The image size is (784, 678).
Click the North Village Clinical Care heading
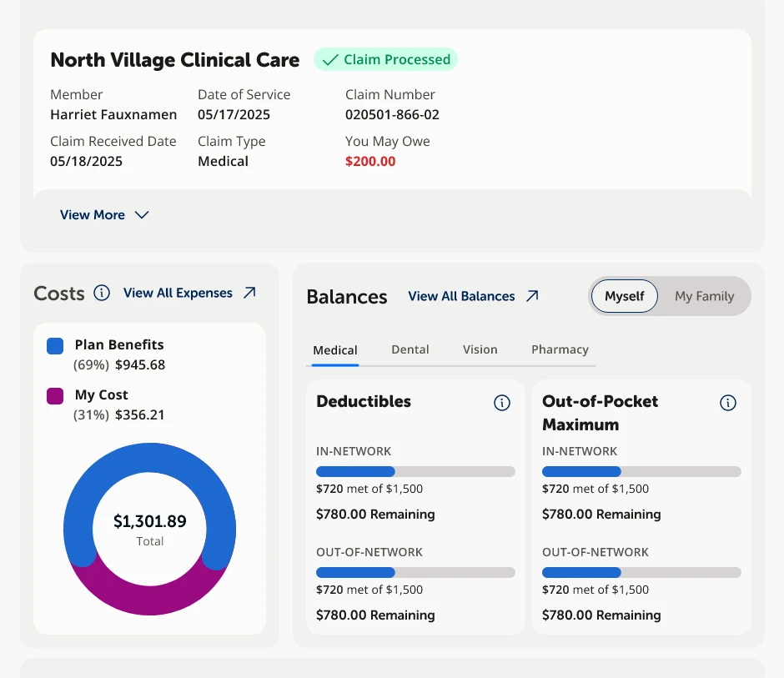[x=175, y=60]
